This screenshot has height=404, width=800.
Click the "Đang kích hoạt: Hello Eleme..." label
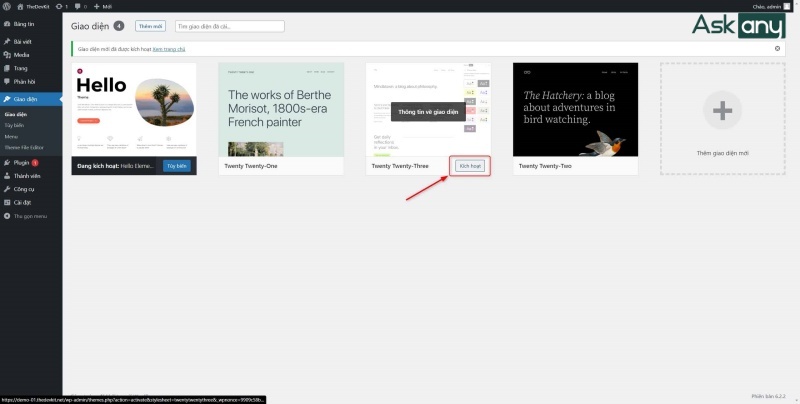tap(115, 166)
